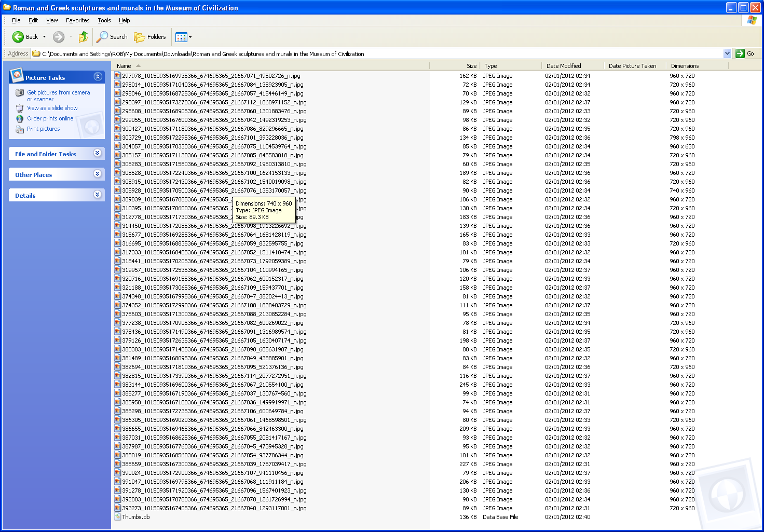Image resolution: width=764 pixels, height=532 pixels.
Task: Sort by Date Picture Taken column header
Action: 635,66
